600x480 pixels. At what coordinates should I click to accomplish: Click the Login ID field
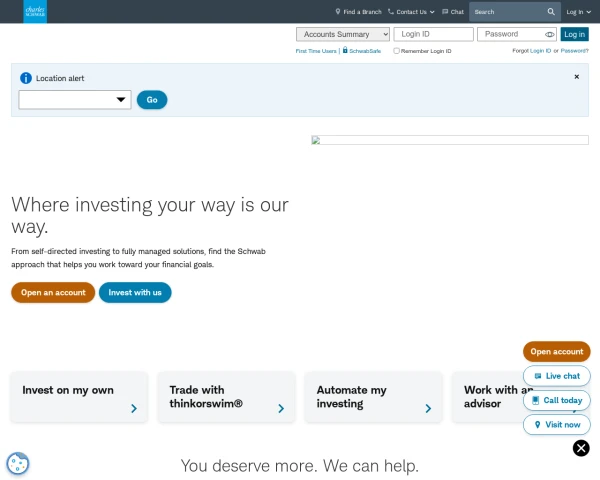433,34
